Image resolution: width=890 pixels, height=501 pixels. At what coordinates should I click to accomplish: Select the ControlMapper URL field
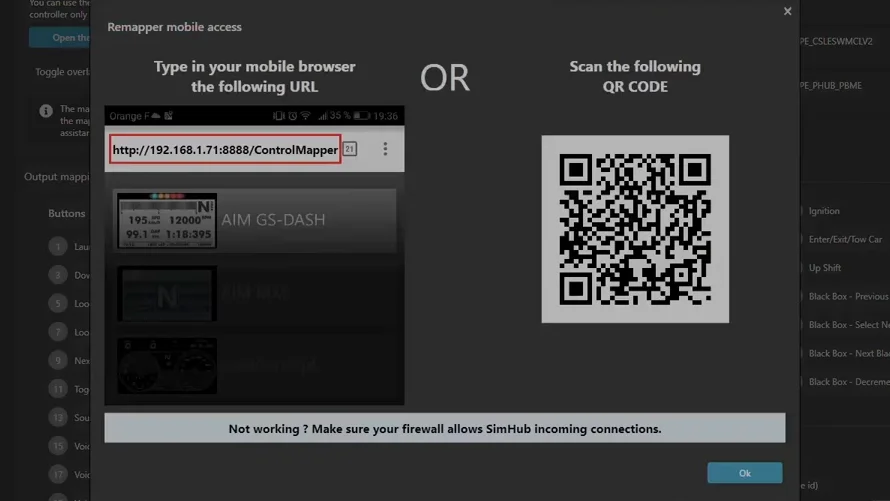[x=225, y=149]
